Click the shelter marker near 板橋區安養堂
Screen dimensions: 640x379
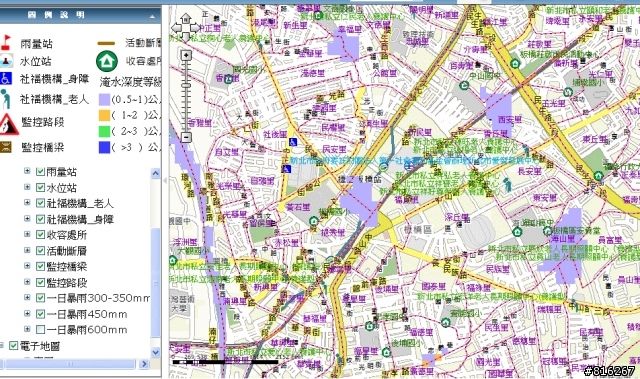(548, 231)
